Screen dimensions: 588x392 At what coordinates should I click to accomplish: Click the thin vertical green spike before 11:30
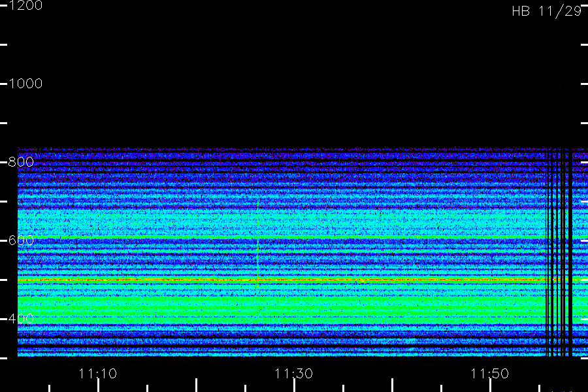tap(257, 244)
